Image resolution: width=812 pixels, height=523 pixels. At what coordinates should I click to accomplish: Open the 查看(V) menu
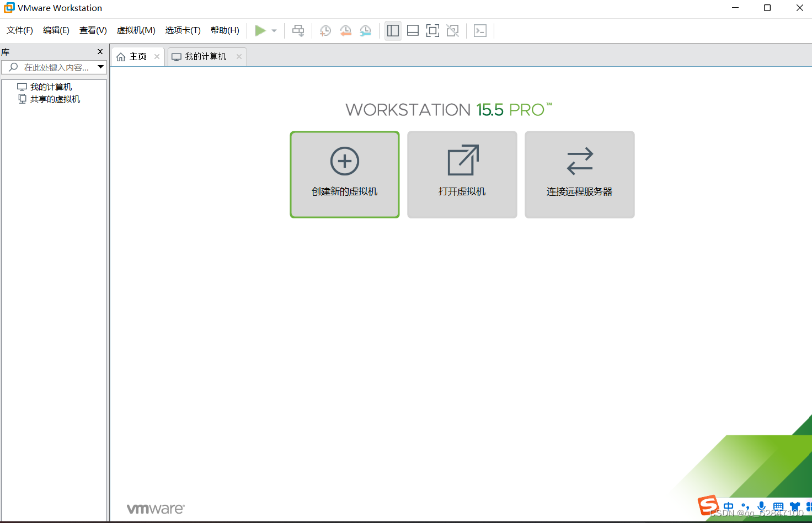tap(93, 30)
